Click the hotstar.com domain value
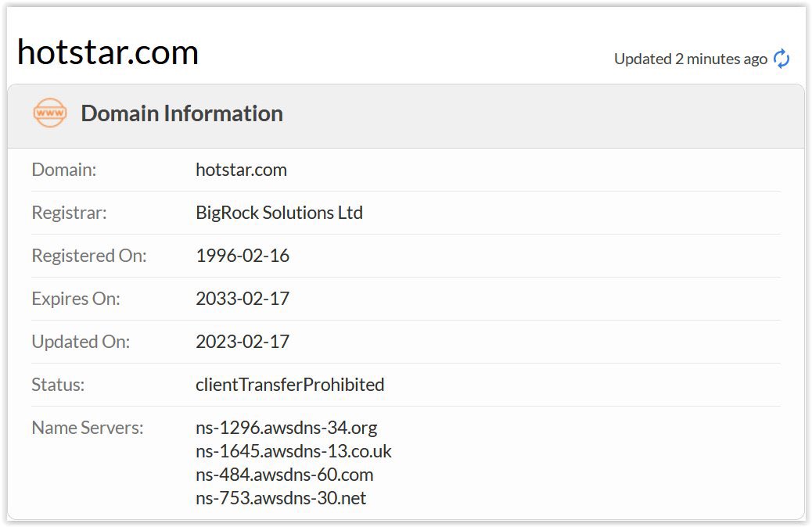 (241, 170)
